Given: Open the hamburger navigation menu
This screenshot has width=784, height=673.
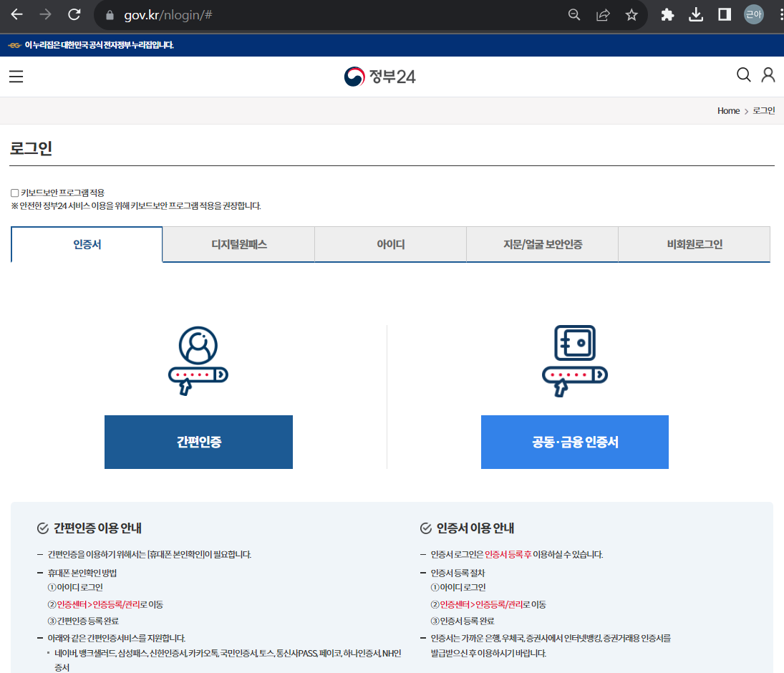Looking at the screenshot, I should tap(16, 77).
